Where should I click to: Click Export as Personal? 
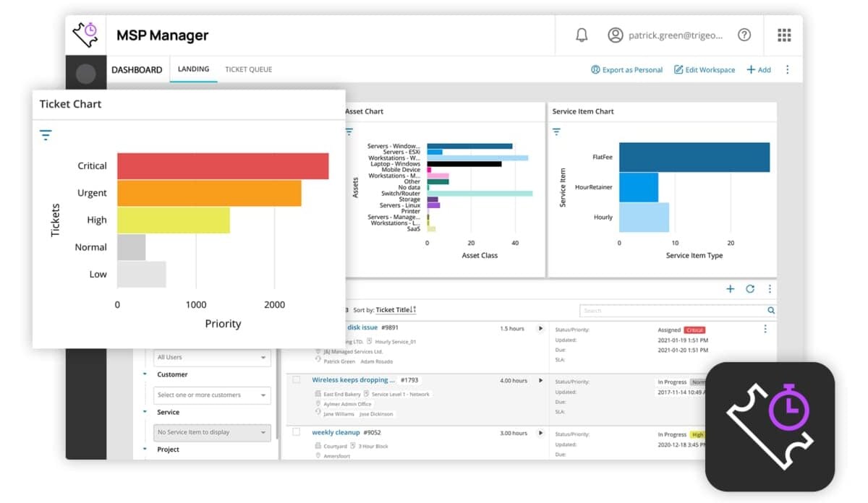pos(627,70)
